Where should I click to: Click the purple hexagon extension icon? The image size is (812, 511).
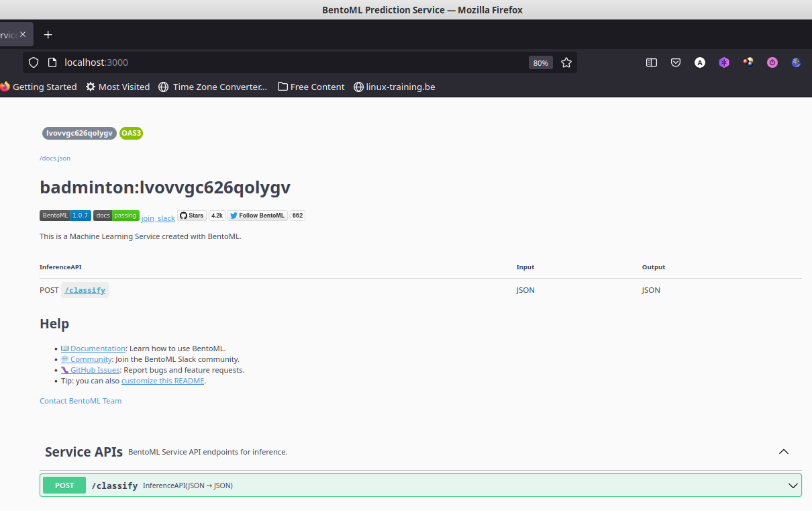[x=724, y=62]
